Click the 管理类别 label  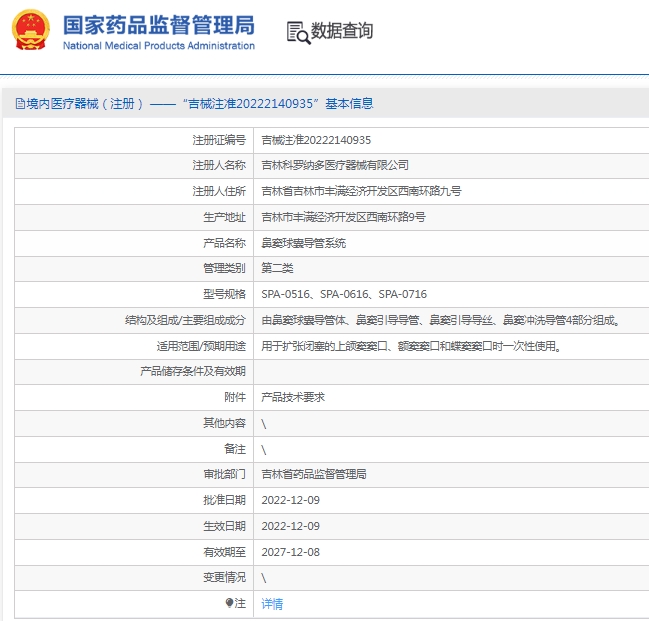click(x=224, y=268)
